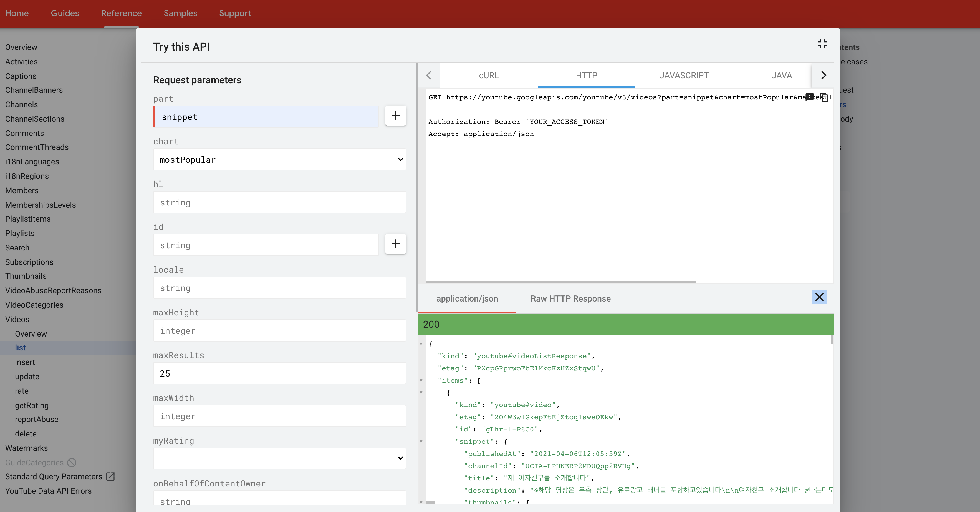Click the report feedback icon on code sample
Viewport: 980px width, 512px height.
coord(810,97)
